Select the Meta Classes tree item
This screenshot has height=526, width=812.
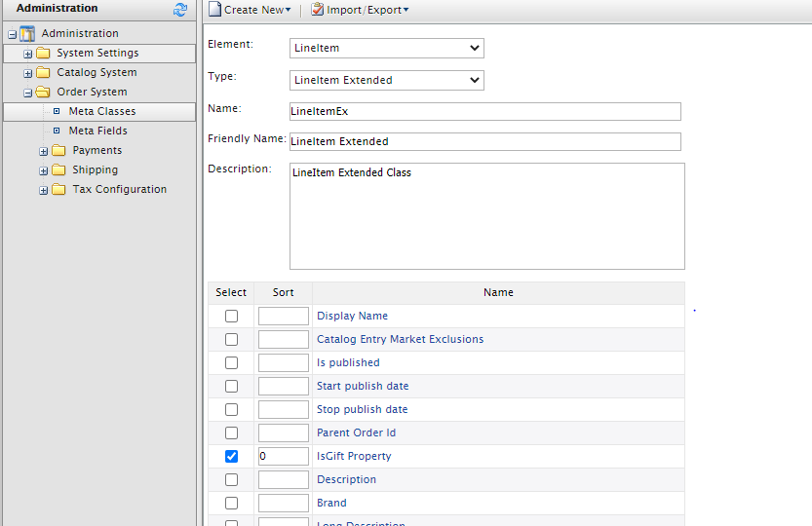(101, 111)
